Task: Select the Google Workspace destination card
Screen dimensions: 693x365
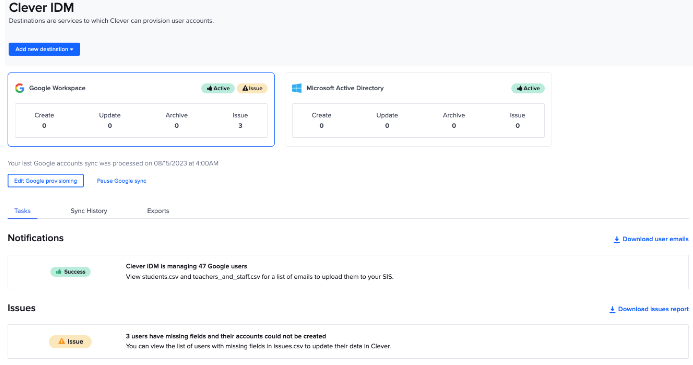Action: pos(141,110)
